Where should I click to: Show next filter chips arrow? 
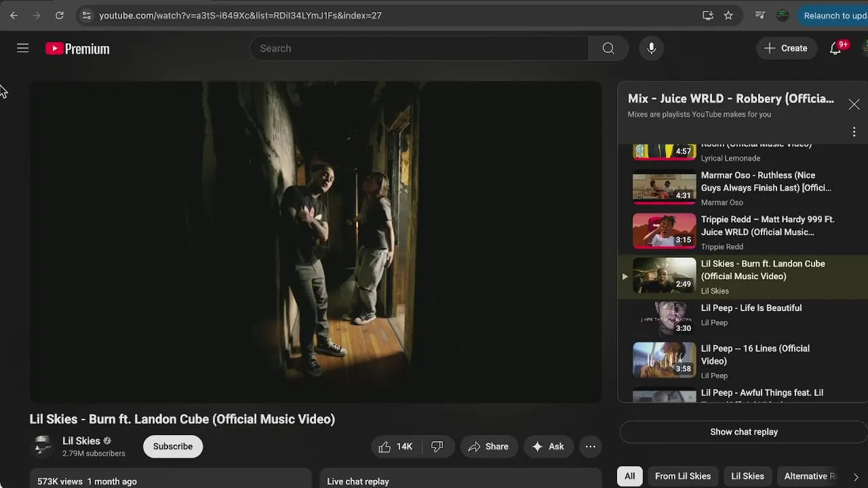[856, 476]
